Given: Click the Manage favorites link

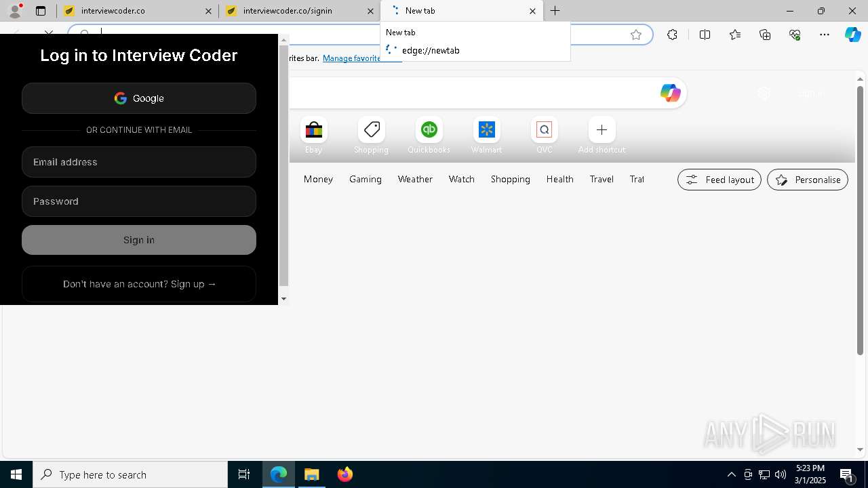Looking at the screenshot, I should 351,58.
